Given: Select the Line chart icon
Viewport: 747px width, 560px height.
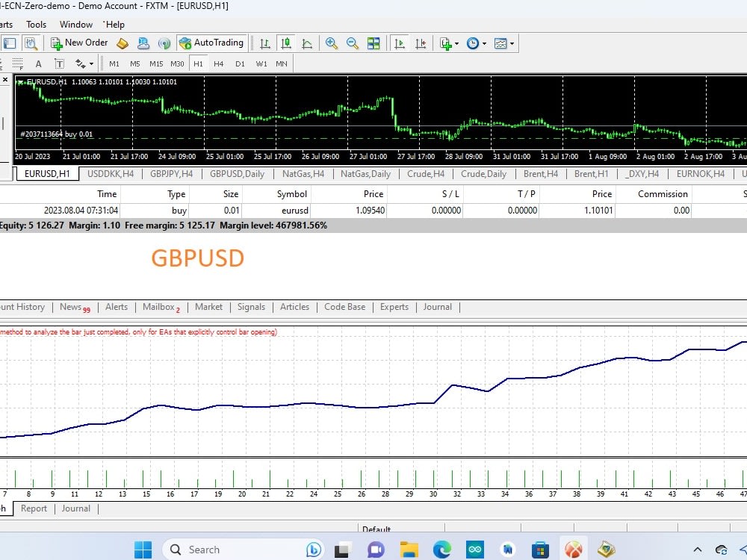Looking at the screenshot, I should coord(308,43).
